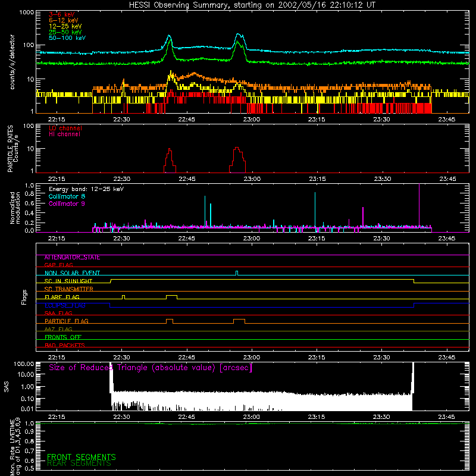
Task: Select the 'Collimator 9' legend label
Action: coord(67,203)
